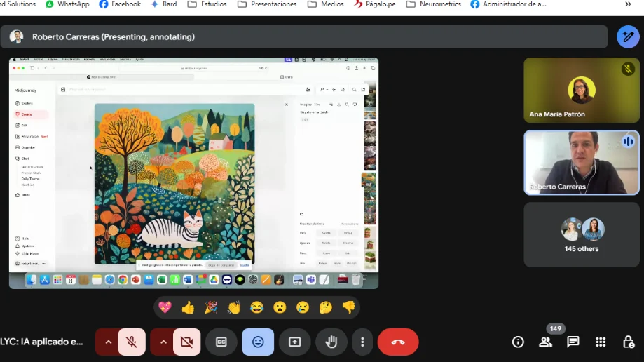Select Explore in Midjourney sidebar
Viewport: 644px width, 362px height.
tap(25, 103)
